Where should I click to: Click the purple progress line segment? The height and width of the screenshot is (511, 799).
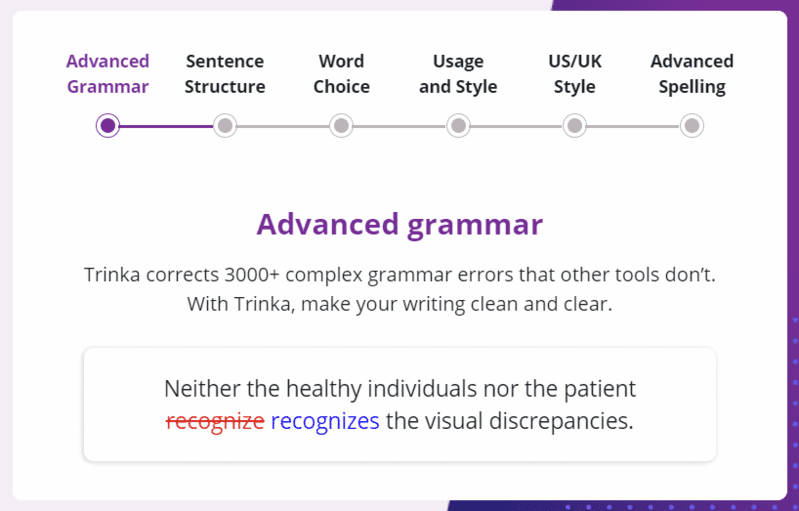tap(166, 126)
